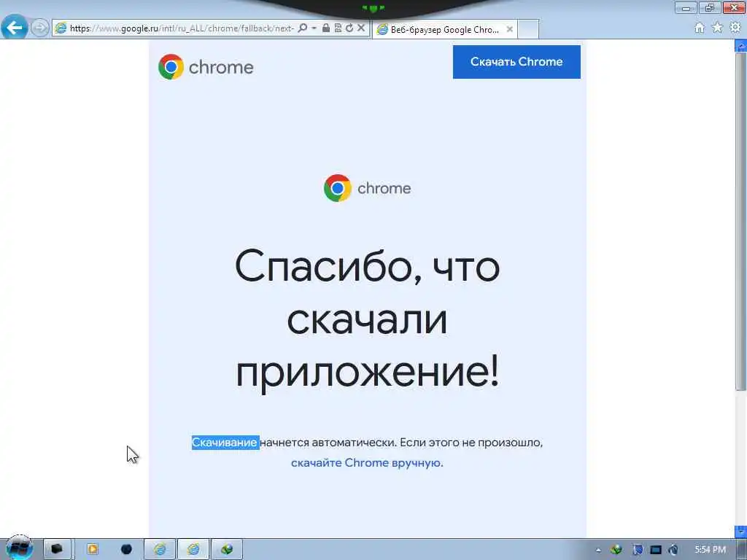Open the black box taskbar icon
The height and width of the screenshot is (560, 747).
(x=57, y=549)
